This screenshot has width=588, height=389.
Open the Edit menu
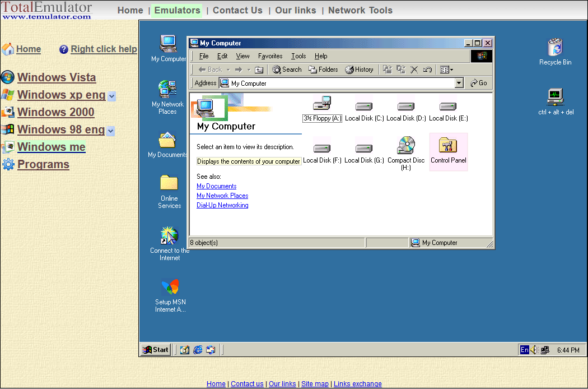[222, 56]
